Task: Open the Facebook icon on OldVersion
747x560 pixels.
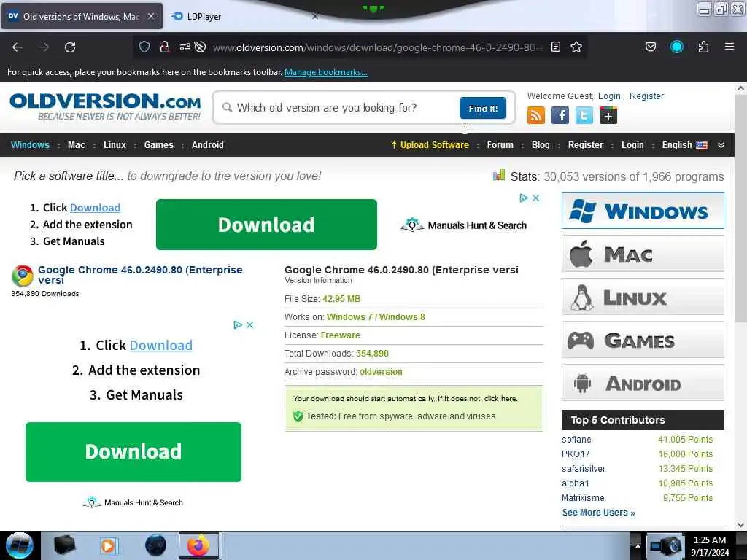Action: point(560,115)
